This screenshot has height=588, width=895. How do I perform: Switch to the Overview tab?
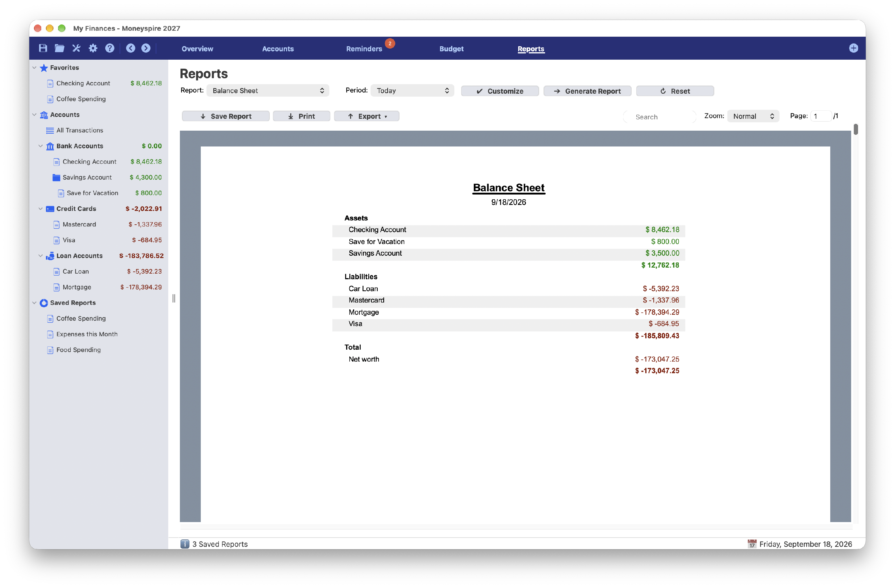pos(197,49)
